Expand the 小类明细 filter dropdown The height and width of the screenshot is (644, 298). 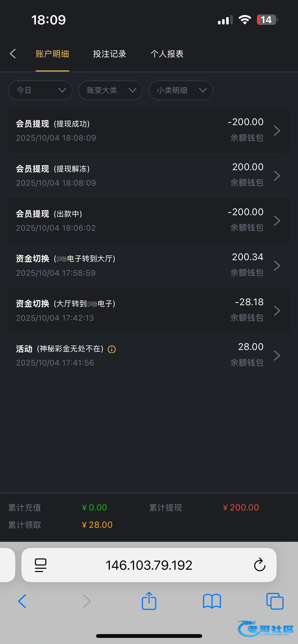pyautogui.click(x=181, y=90)
